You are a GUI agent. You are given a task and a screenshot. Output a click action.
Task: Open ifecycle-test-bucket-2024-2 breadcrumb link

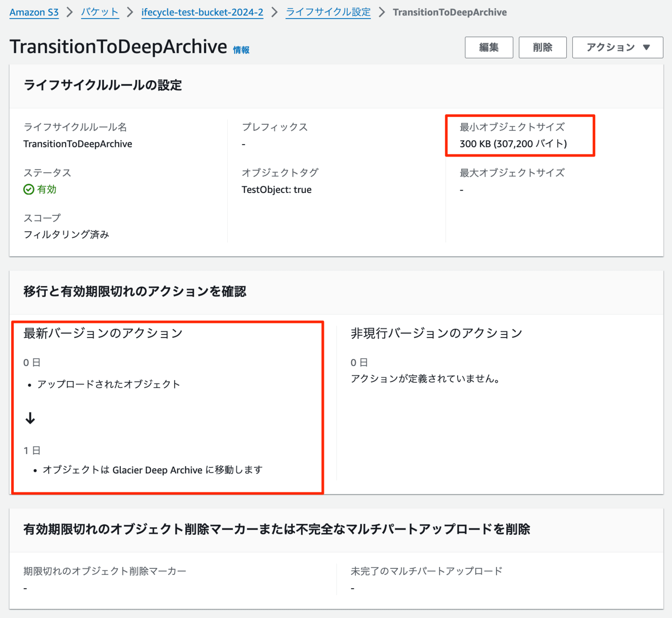[x=202, y=12]
